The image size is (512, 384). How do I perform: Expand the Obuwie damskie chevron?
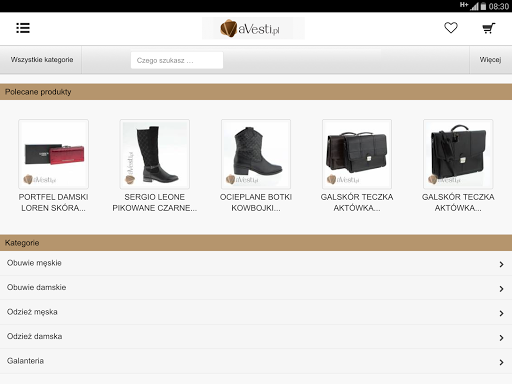pyautogui.click(x=501, y=289)
